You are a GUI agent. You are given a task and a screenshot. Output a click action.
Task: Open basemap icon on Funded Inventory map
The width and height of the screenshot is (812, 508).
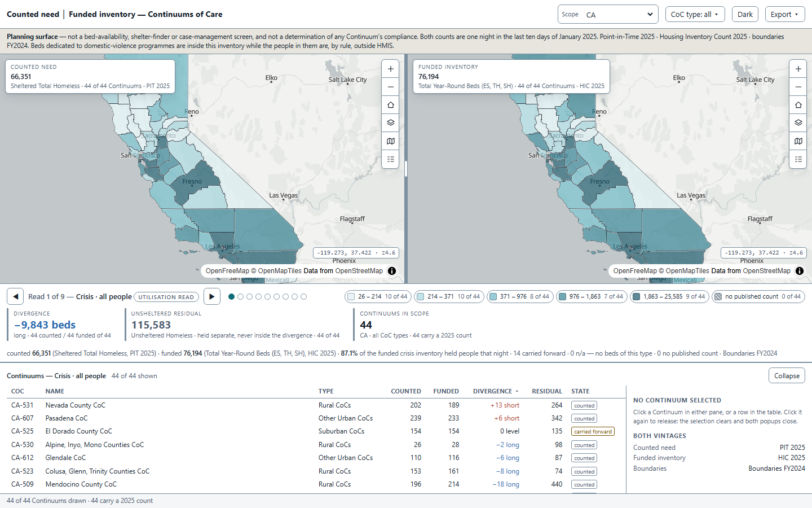point(798,141)
